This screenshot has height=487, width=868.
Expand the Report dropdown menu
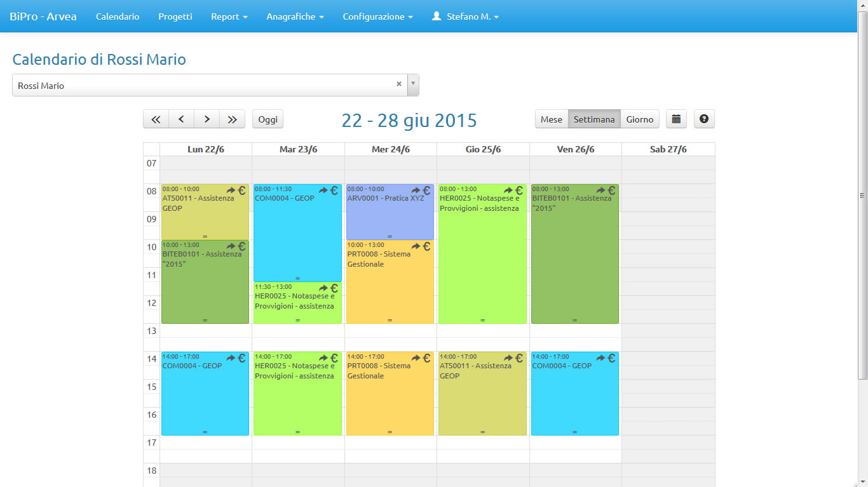[229, 17]
